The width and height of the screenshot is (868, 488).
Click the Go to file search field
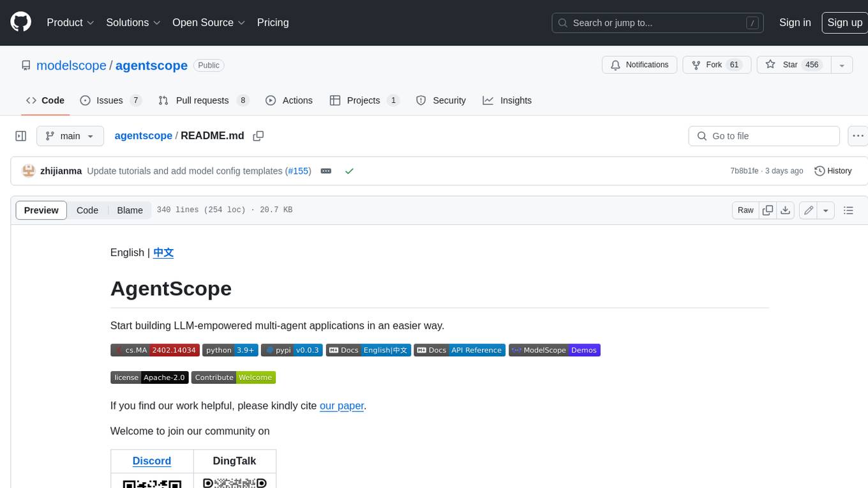click(x=764, y=136)
